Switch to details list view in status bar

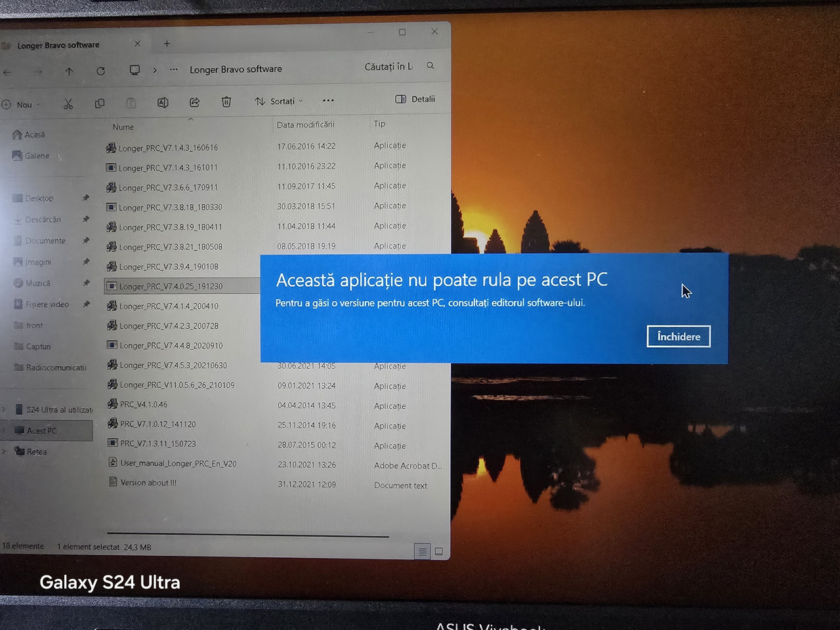point(423,551)
